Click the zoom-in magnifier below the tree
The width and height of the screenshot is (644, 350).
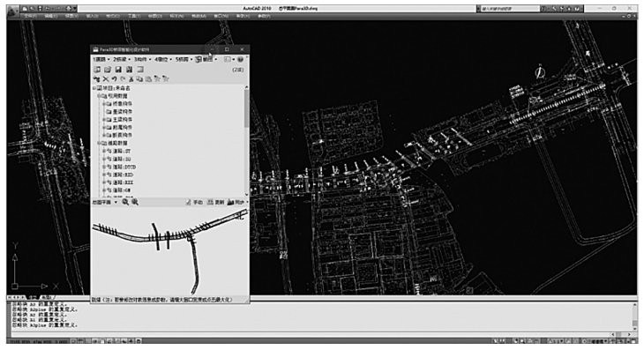pos(125,202)
